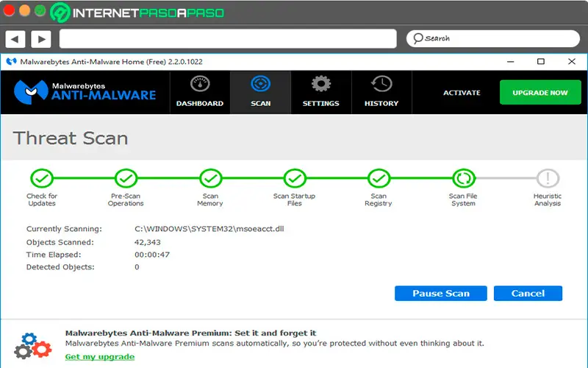Switch to the SCAN tab

260,93
